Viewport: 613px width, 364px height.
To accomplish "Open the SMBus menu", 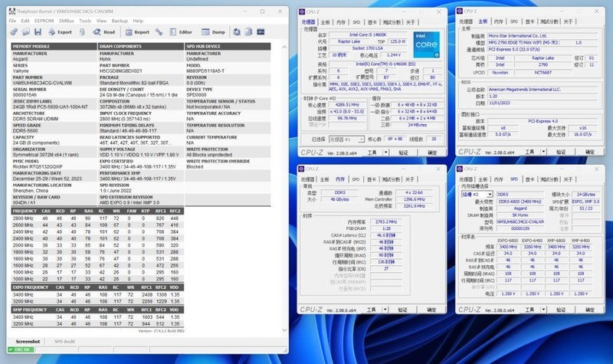I will point(67,21).
